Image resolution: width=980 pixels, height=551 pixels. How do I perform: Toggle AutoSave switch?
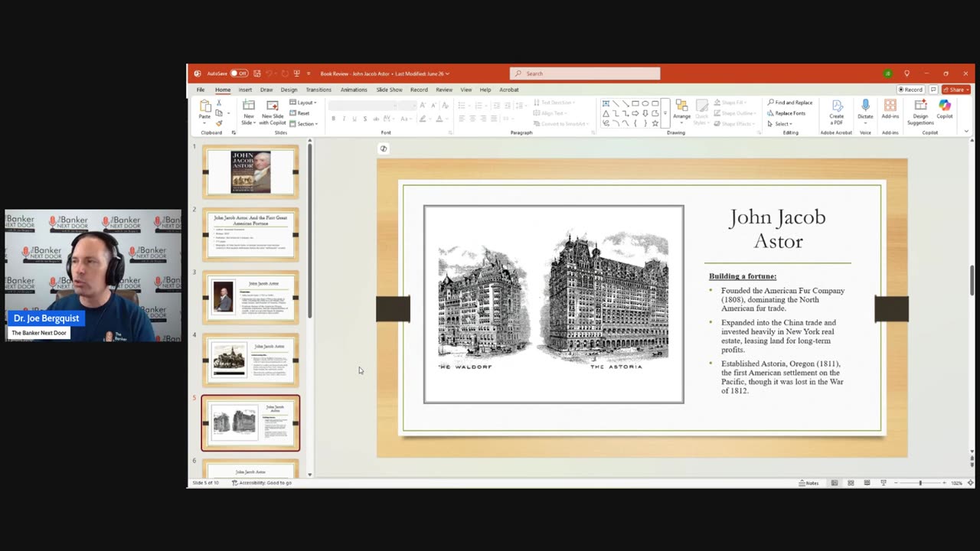(240, 73)
